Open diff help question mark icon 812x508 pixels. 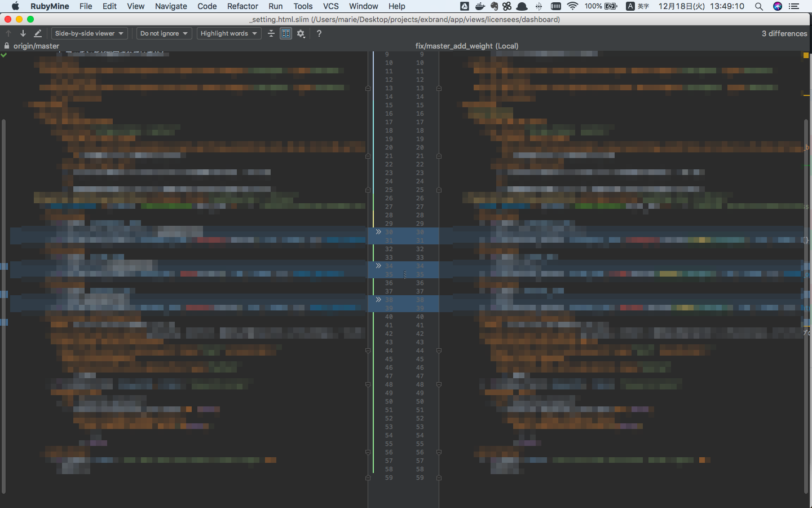point(319,33)
